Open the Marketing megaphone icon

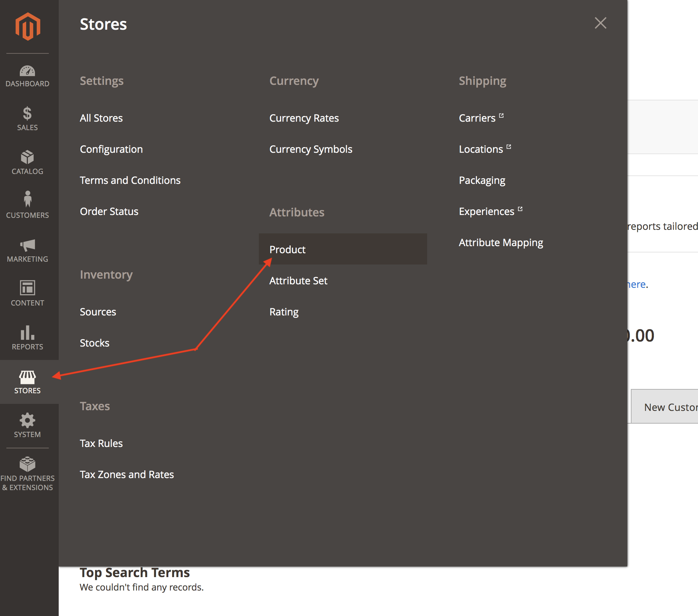pos(27,245)
